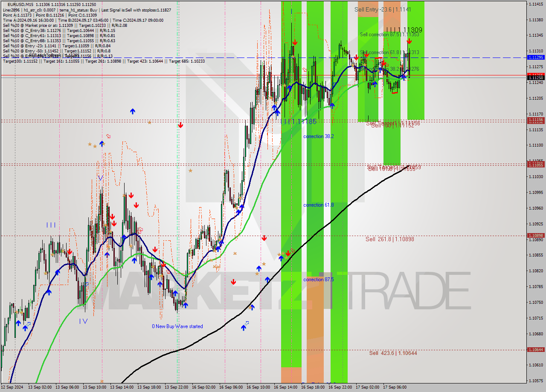Click the '12 Sep 2024' date on time axis

pos(12,387)
